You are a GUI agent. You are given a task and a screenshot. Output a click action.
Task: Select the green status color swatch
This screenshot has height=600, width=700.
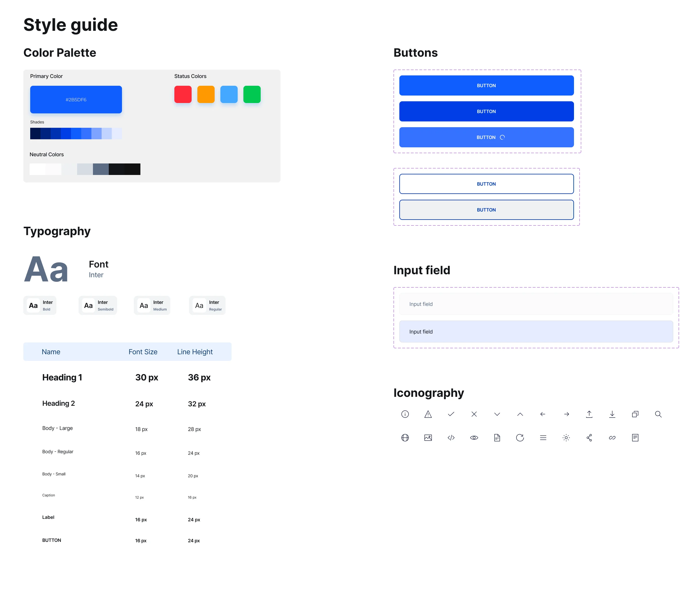click(252, 94)
